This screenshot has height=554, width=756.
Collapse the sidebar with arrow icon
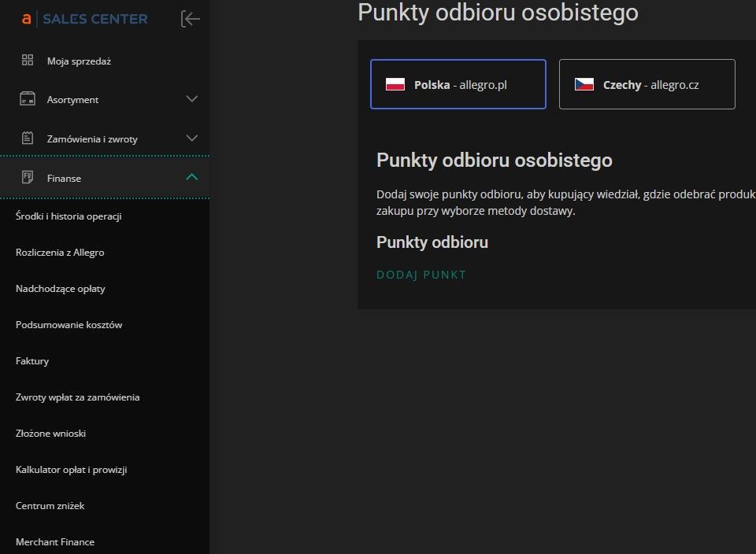click(x=191, y=19)
